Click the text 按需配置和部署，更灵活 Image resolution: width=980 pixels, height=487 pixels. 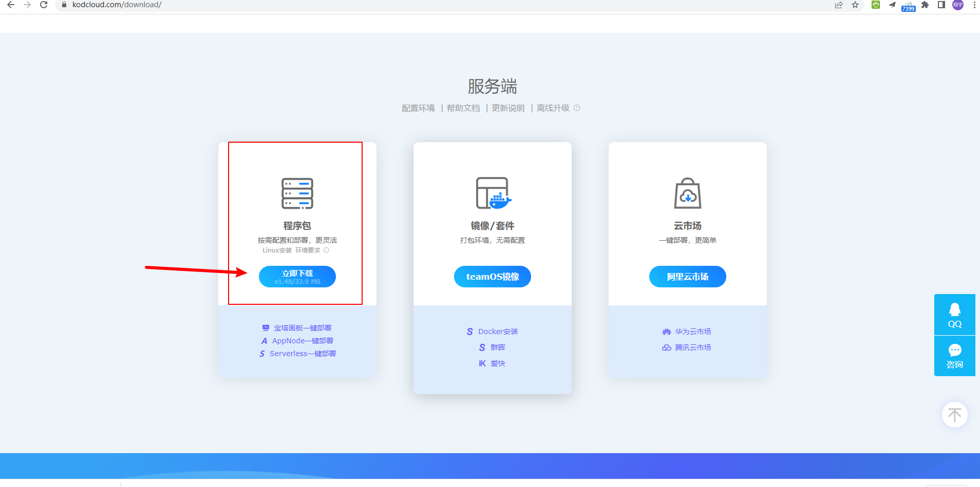[x=297, y=240]
